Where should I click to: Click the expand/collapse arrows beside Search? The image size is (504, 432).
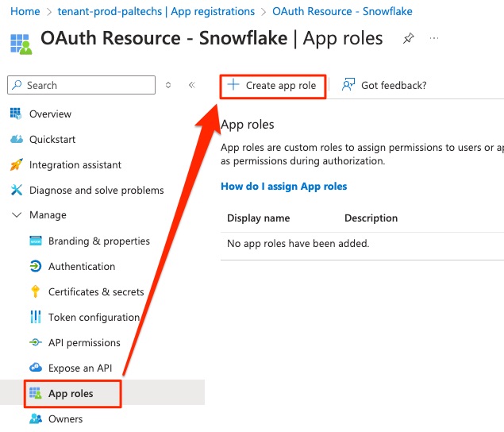click(x=168, y=85)
